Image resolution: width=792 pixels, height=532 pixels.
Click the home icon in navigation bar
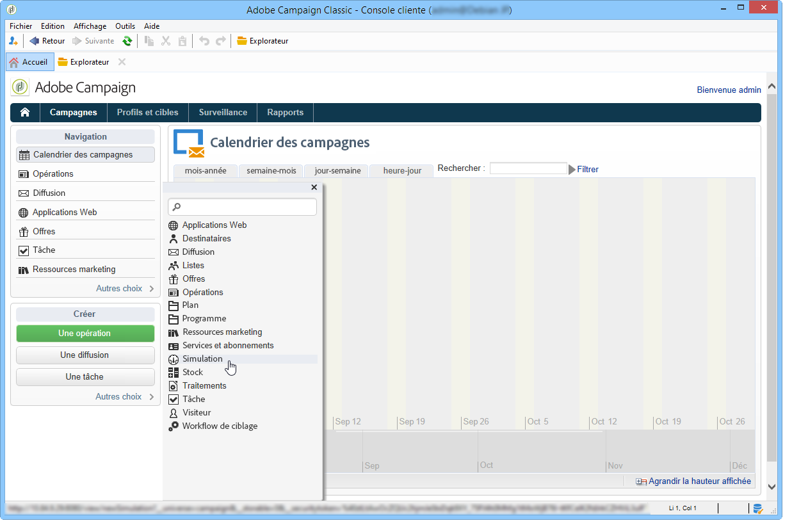(25, 112)
